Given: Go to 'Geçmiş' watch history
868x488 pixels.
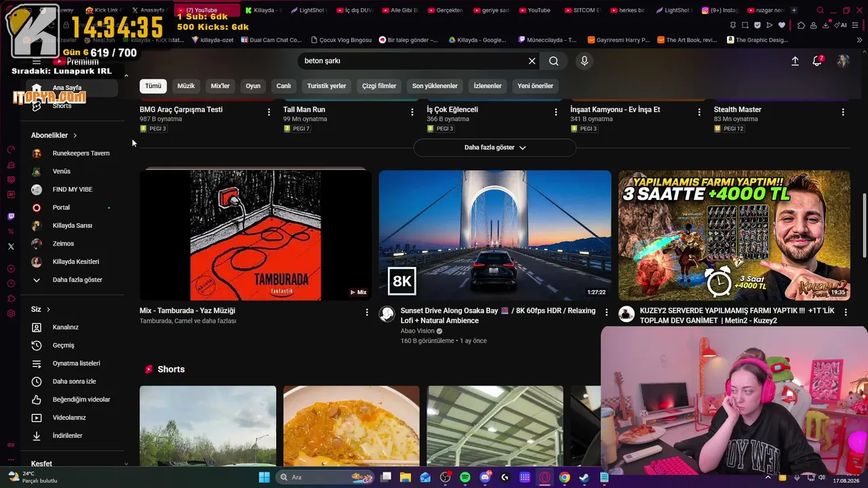Looking at the screenshot, I should (x=73, y=346).
